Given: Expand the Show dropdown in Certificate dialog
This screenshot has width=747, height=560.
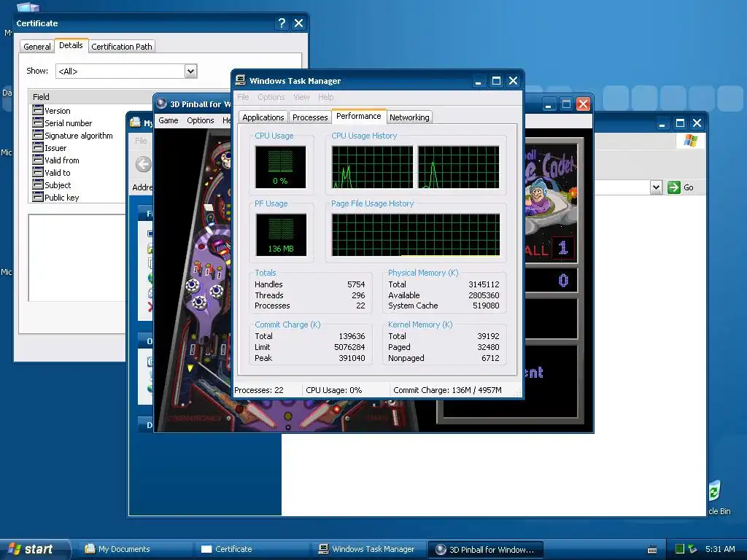Looking at the screenshot, I should 190,71.
